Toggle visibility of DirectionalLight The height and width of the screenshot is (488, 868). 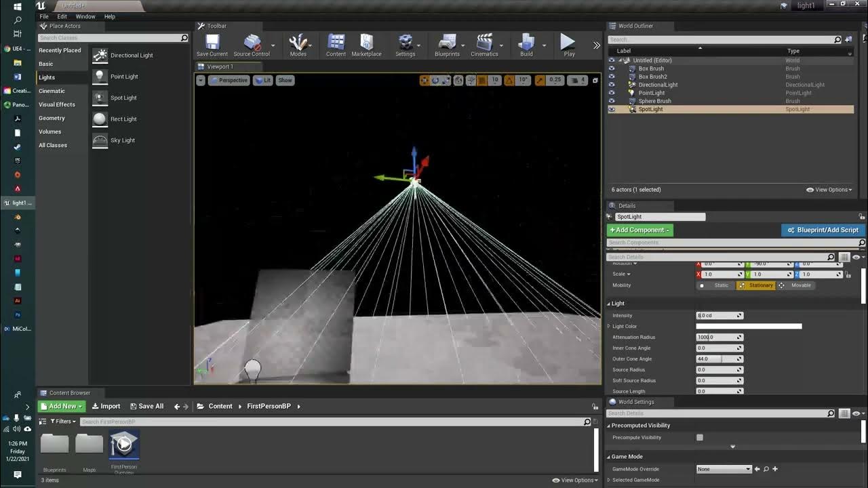pyautogui.click(x=612, y=85)
